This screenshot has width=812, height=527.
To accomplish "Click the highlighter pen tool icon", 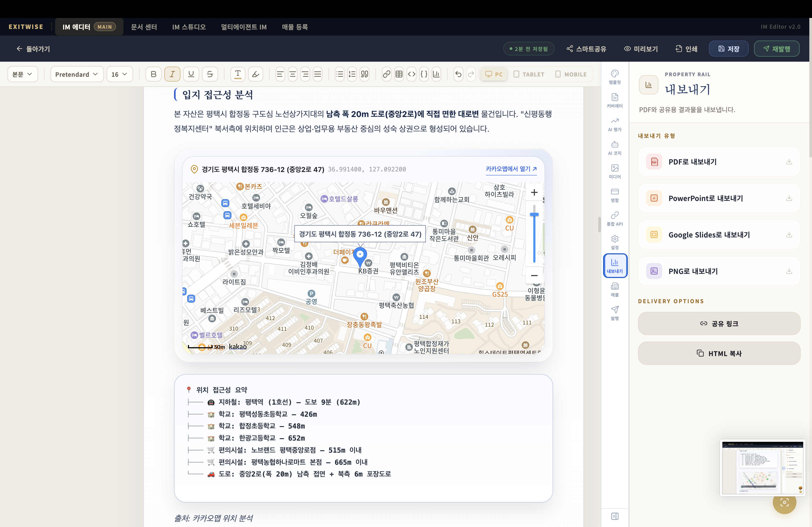I will (256, 74).
